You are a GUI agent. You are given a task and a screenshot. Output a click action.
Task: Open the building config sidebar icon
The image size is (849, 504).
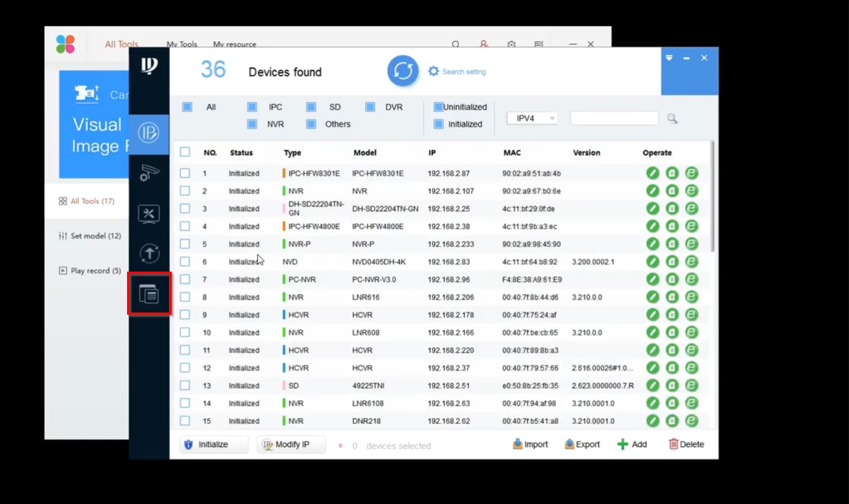pos(149,294)
